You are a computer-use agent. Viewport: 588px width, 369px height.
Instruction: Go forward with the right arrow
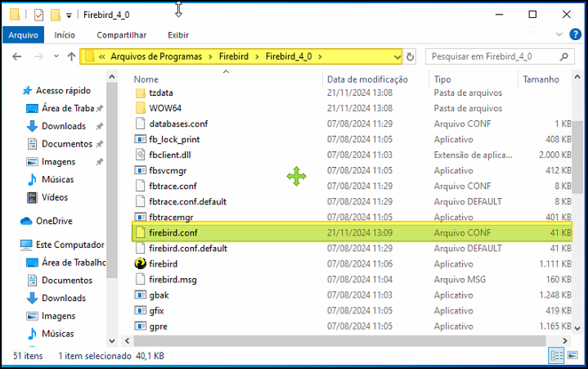[x=39, y=57]
